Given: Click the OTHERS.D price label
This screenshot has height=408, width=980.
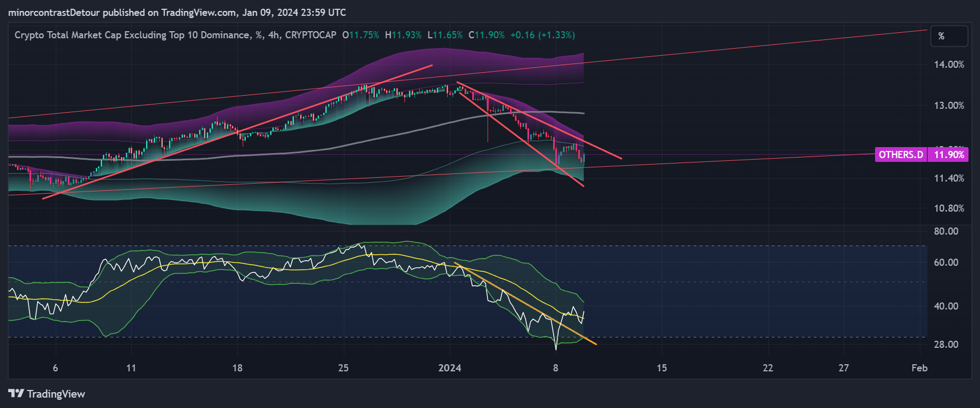Looking at the screenshot, I should 901,155.
